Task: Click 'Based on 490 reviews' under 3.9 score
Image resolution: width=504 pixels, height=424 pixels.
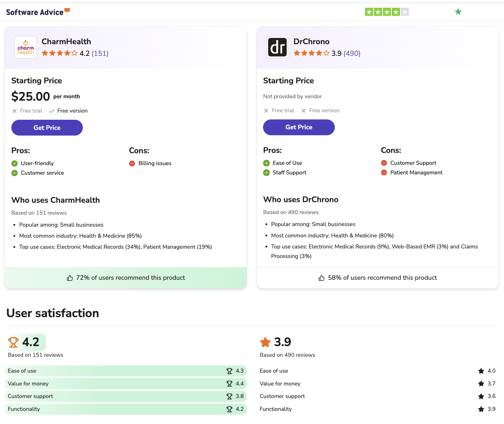Action: point(287,355)
